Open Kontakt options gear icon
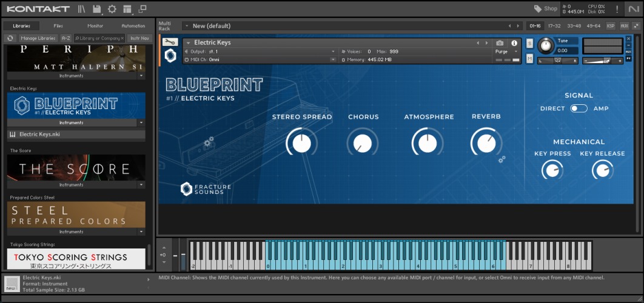 [x=112, y=9]
